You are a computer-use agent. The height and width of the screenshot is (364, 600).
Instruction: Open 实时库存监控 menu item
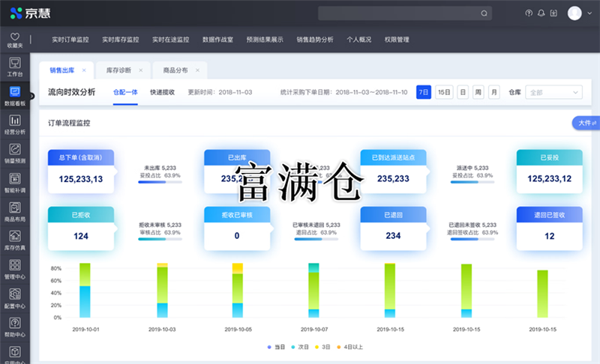121,40
